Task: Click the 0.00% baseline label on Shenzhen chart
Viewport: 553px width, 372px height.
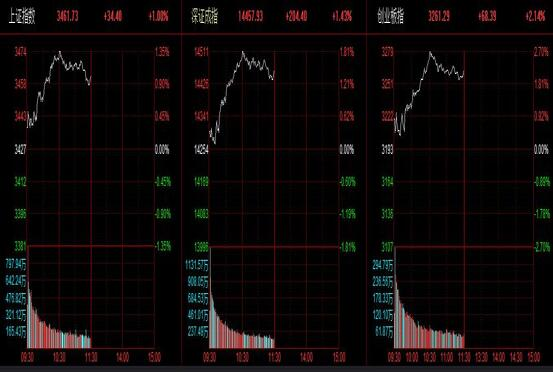Action: [347, 150]
